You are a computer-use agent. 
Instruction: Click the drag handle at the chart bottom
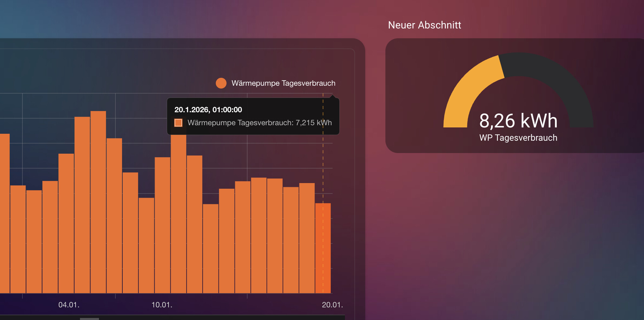click(x=89, y=319)
